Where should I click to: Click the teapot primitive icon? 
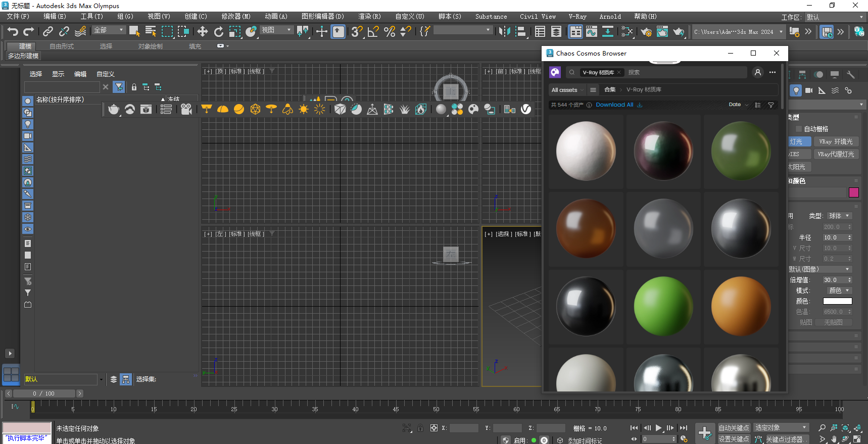click(x=114, y=109)
